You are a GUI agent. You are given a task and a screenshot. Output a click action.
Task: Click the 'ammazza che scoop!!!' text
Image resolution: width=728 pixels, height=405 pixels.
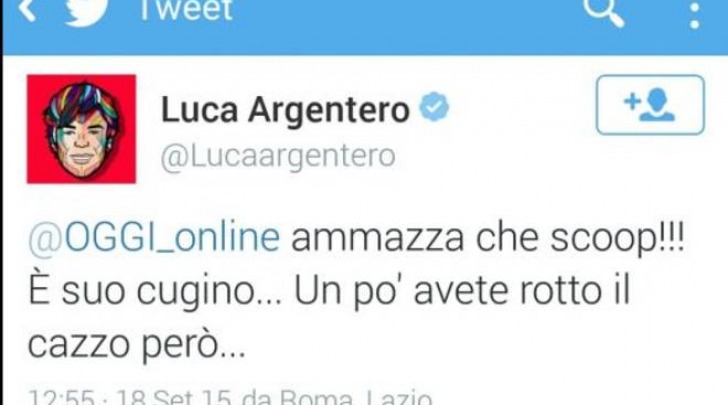[x=488, y=239]
